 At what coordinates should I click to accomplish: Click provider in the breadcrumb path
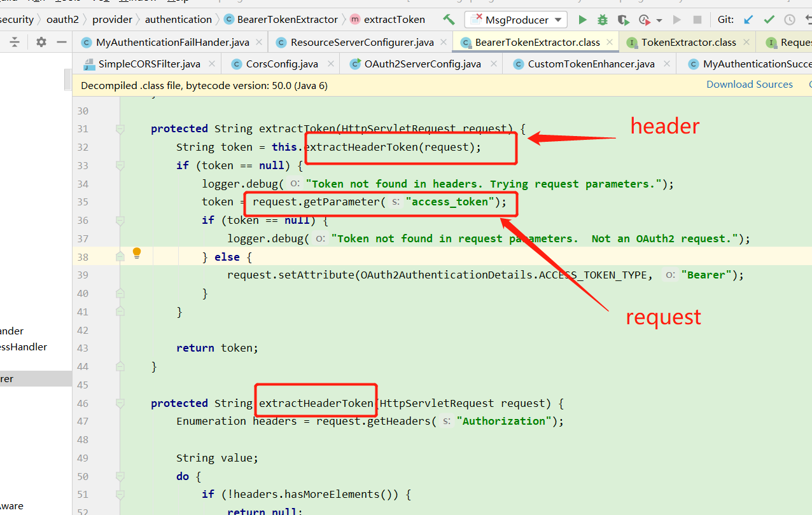tap(113, 20)
